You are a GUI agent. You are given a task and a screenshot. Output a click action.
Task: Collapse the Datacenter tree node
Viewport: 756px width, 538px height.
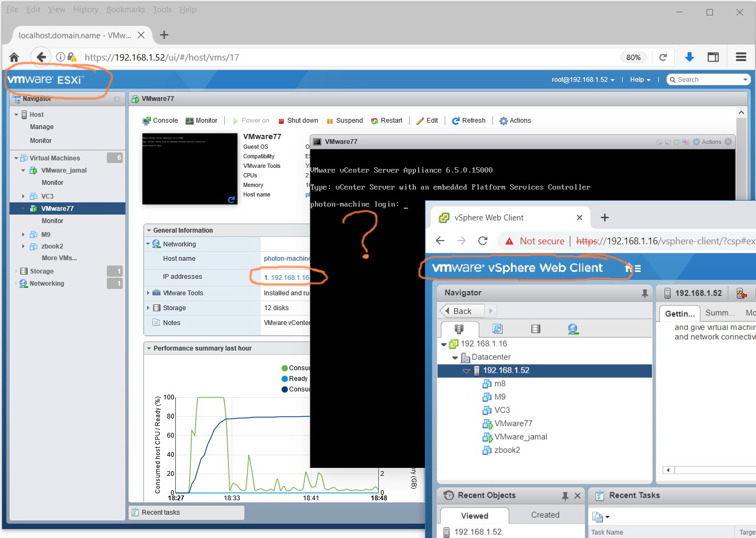[x=455, y=357]
